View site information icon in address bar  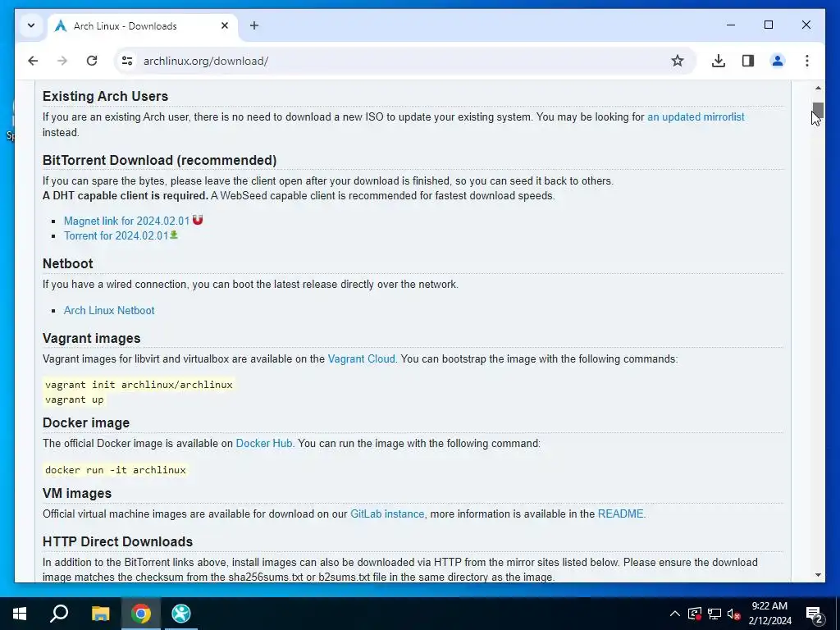(x=127, y=61)
